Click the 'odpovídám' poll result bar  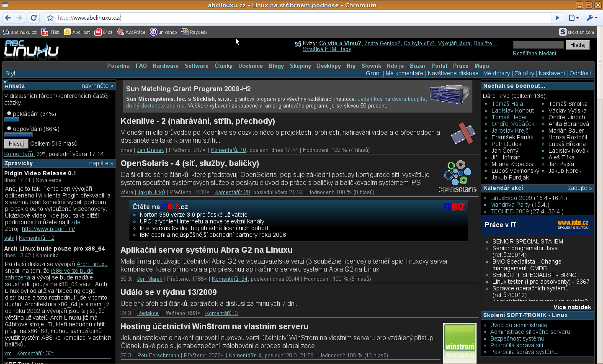pos(18,135)
